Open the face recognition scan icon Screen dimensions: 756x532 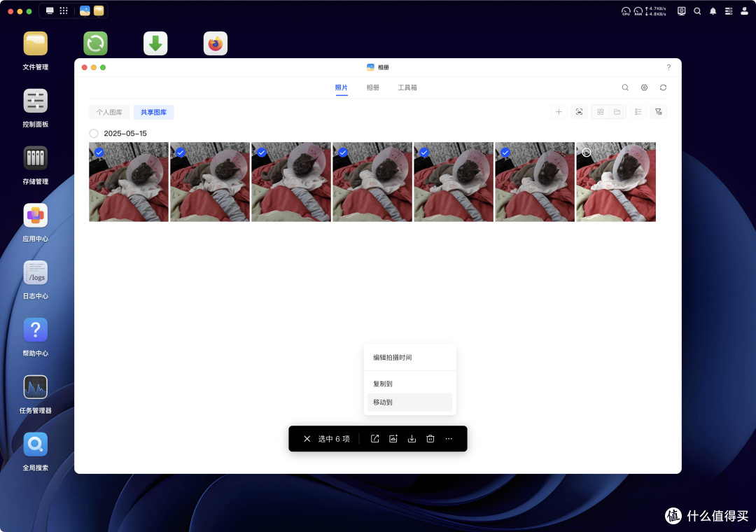click(579, 112)
